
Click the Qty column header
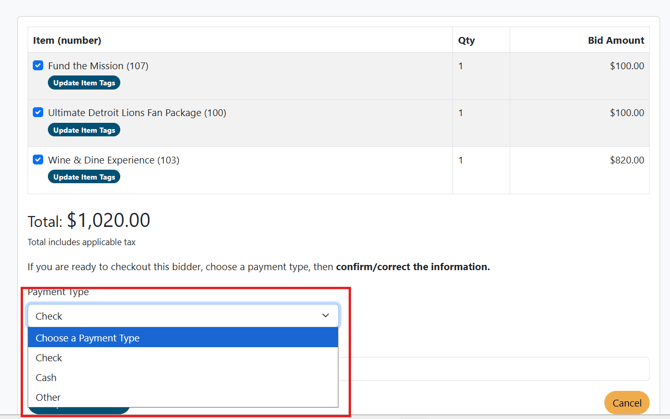tap(466, 41)
